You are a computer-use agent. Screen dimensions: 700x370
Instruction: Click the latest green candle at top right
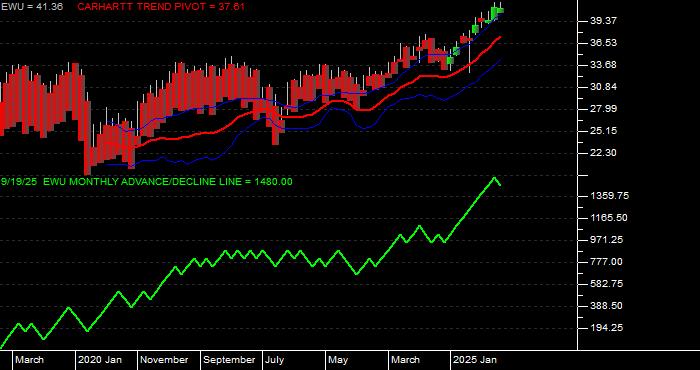coord(500,10)
